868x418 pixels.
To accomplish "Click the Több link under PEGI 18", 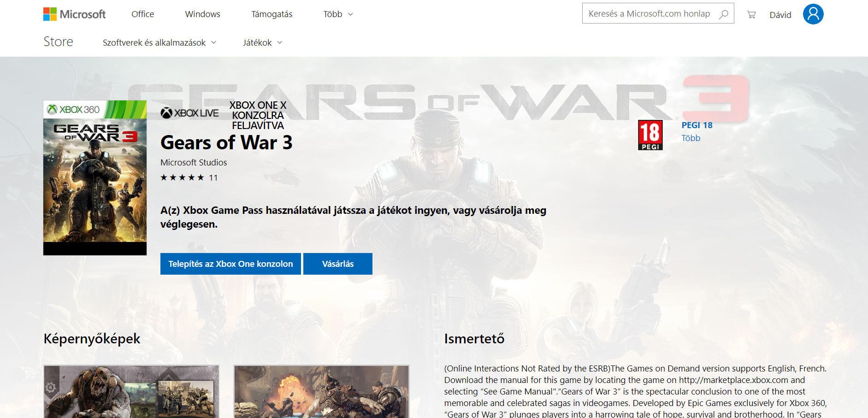I will pos(691,138).
